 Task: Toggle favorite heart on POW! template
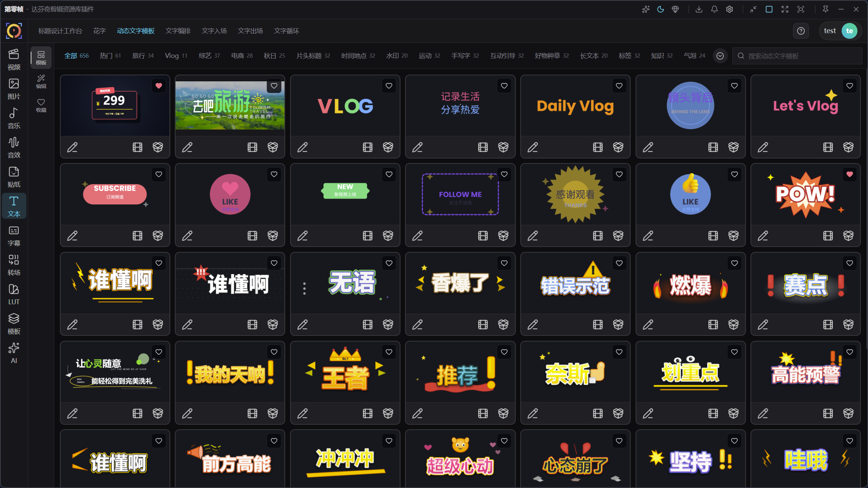pyautogui.click(x=850, y=174)
